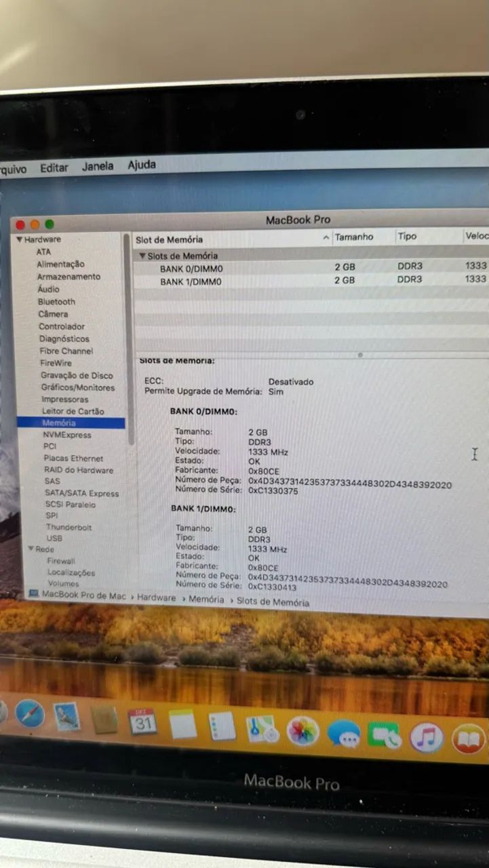Click the yellow minimize window button
Image resolution: width=489 pixels, height=868 pixels.
(35, 224)
